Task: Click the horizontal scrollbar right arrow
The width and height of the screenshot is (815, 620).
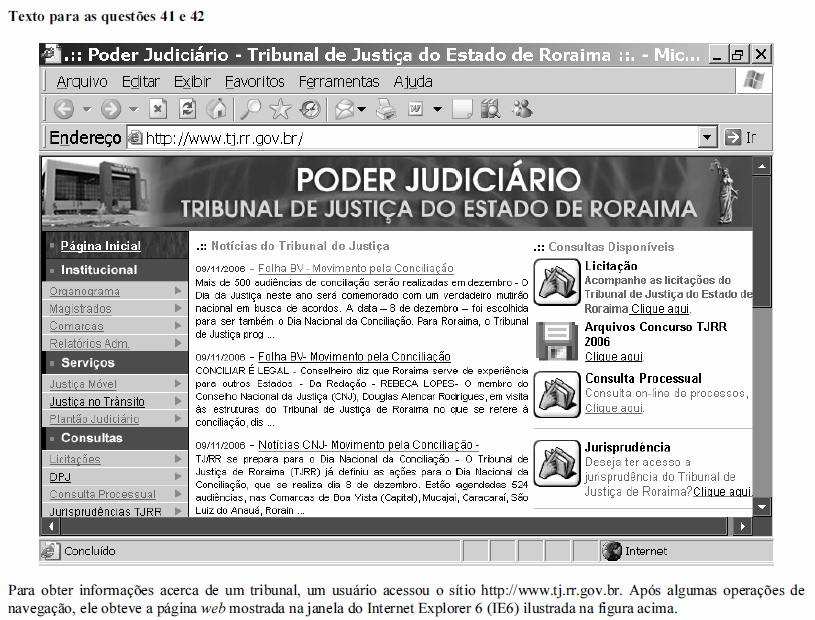Action: point(744,524)
